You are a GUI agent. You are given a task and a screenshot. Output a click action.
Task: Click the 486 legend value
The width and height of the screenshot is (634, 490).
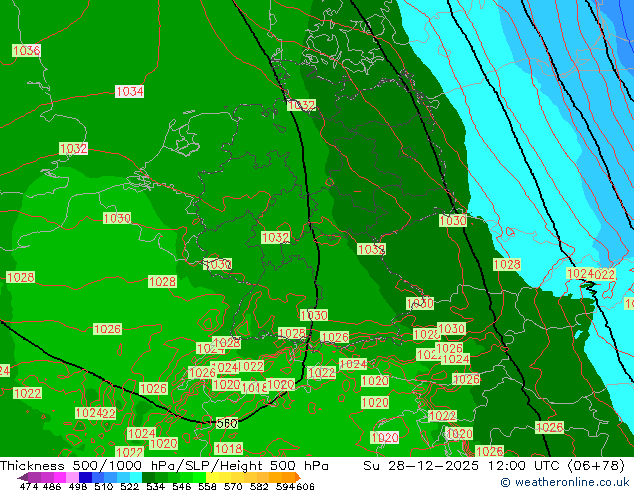click(x=52, y=486)
